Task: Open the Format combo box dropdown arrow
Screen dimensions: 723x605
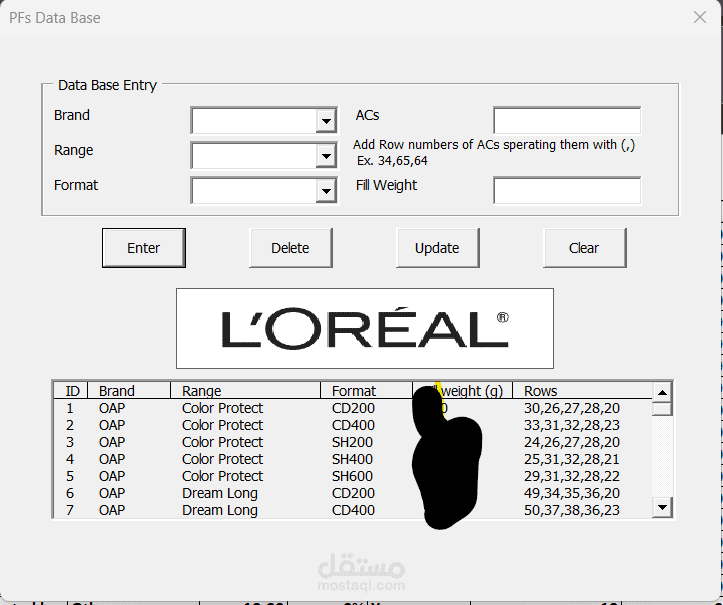Action: [x=326, y=191]
